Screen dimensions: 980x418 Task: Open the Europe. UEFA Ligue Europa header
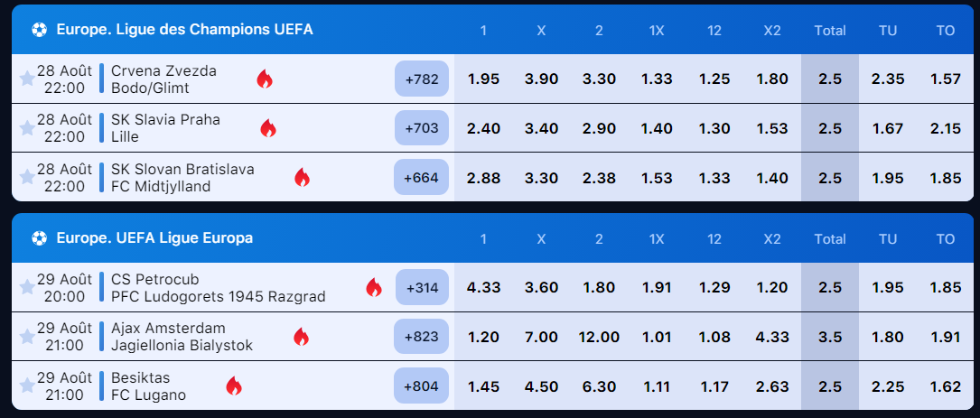coord(154,238)
